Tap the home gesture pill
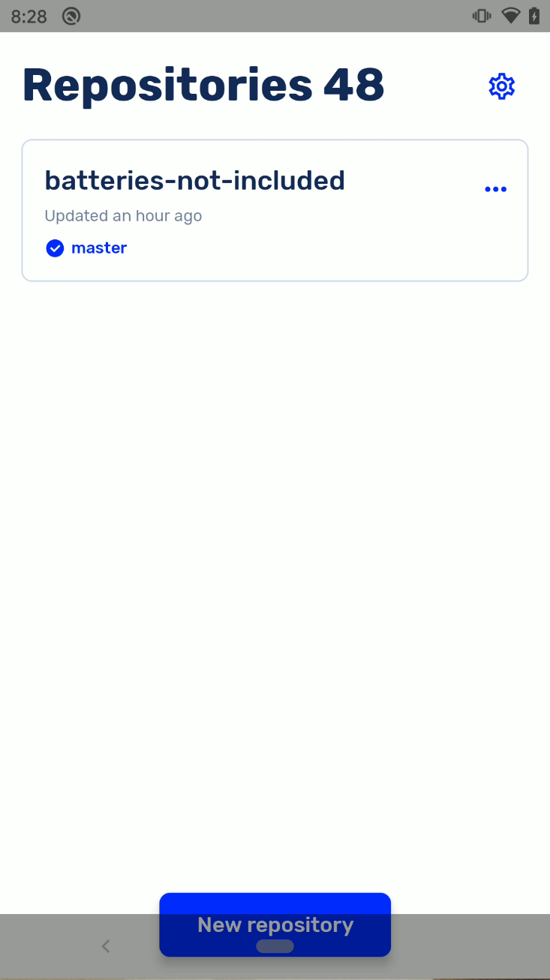The width and height of the screenshot is (550, 980). tap(275, 946)
